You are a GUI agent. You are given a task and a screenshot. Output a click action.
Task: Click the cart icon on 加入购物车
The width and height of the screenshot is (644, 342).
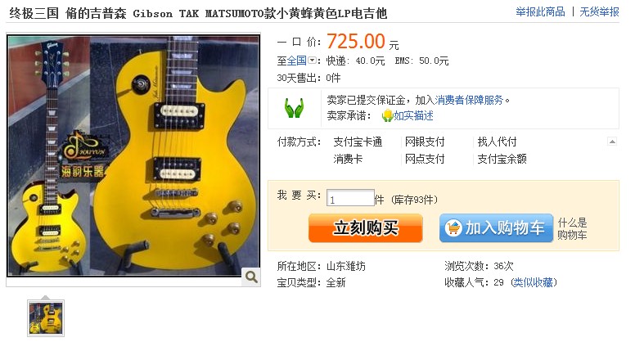click(453, 227)
